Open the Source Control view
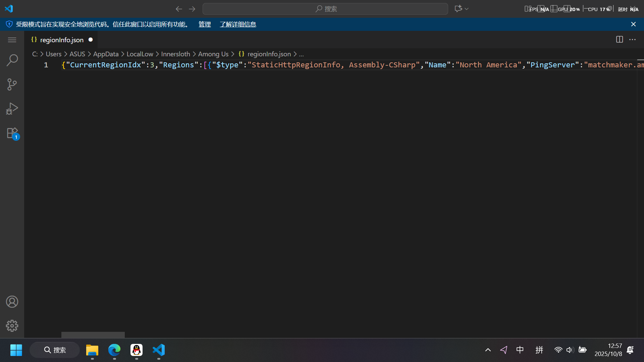The width and height of the screenshot is (644, 362). click(x=12, y=84)
